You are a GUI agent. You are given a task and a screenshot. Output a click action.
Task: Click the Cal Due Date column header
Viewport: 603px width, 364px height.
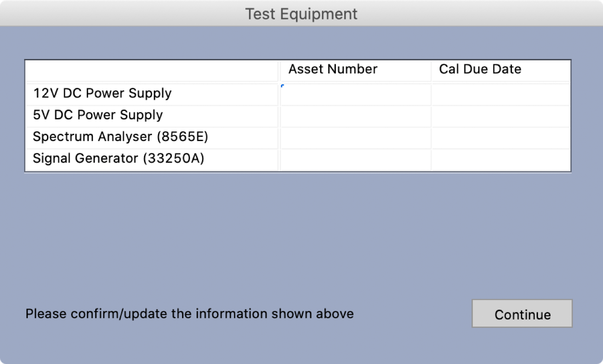480,70
